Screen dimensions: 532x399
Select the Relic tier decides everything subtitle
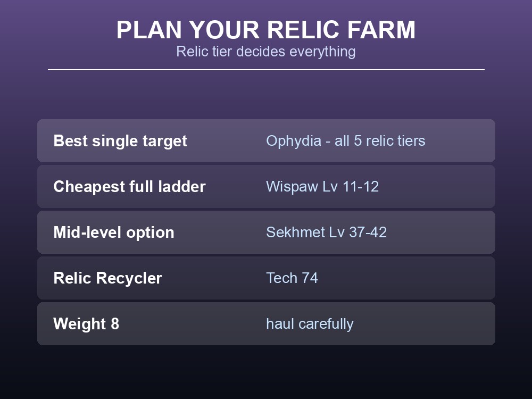(266, 52)
